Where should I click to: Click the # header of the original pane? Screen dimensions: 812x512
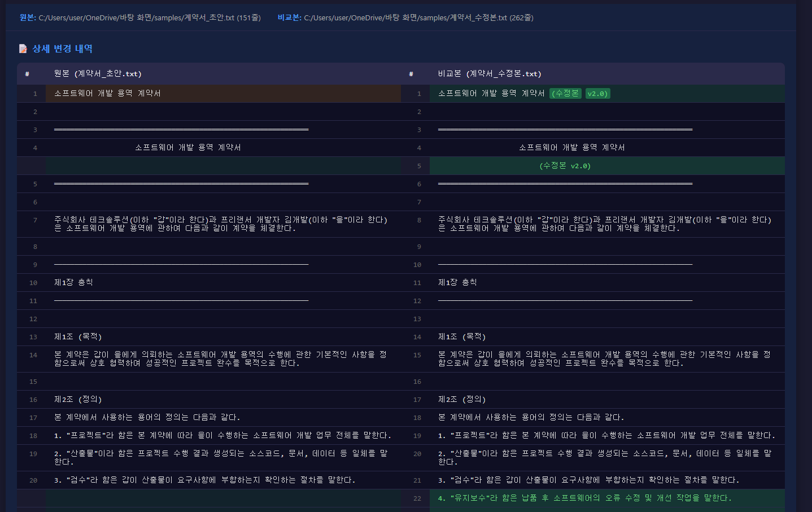27,74
